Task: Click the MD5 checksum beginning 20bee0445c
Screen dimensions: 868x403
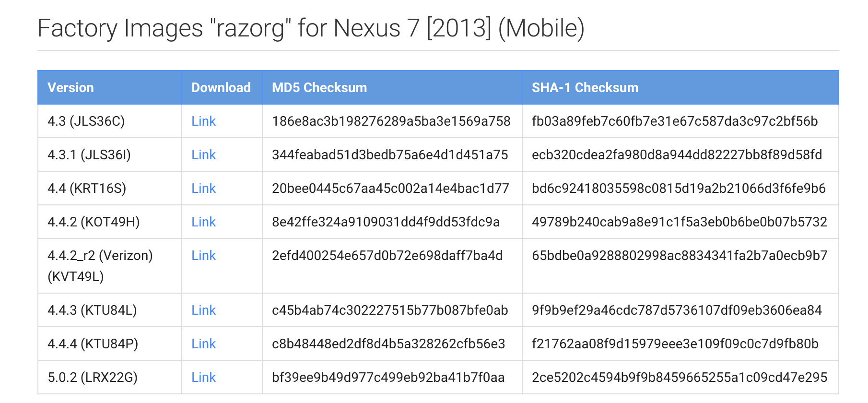Action: point(390,189)
